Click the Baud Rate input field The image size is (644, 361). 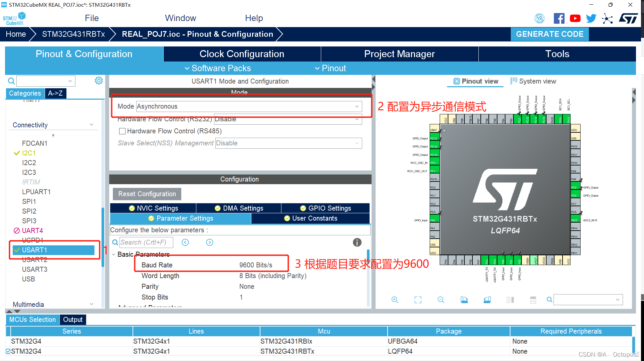[254, 265]
